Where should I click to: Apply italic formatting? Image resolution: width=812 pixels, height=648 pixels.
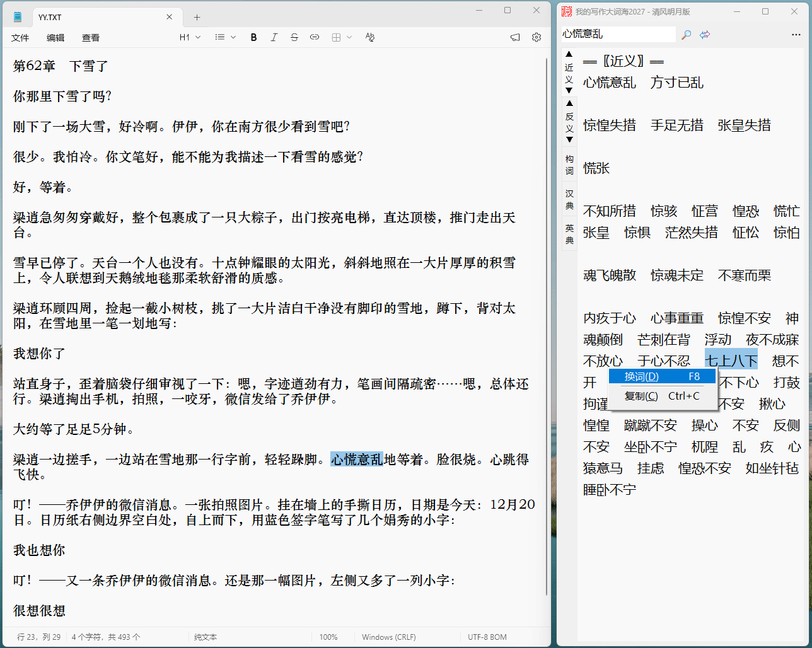tap(274, 37)
